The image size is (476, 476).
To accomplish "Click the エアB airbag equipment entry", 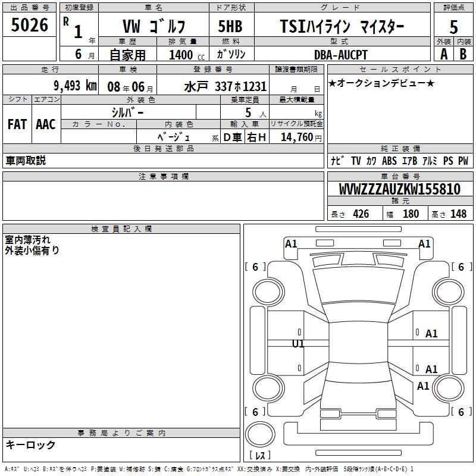I will click(409, 161).
